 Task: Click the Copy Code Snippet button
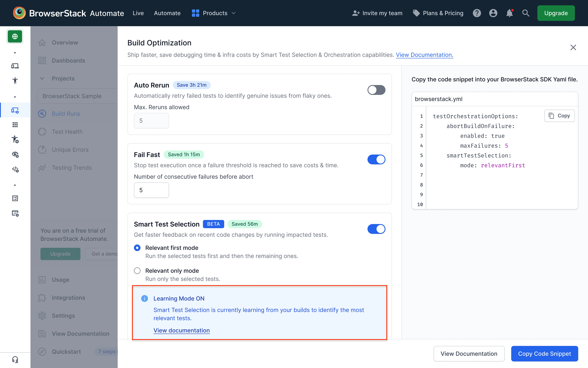545,354
